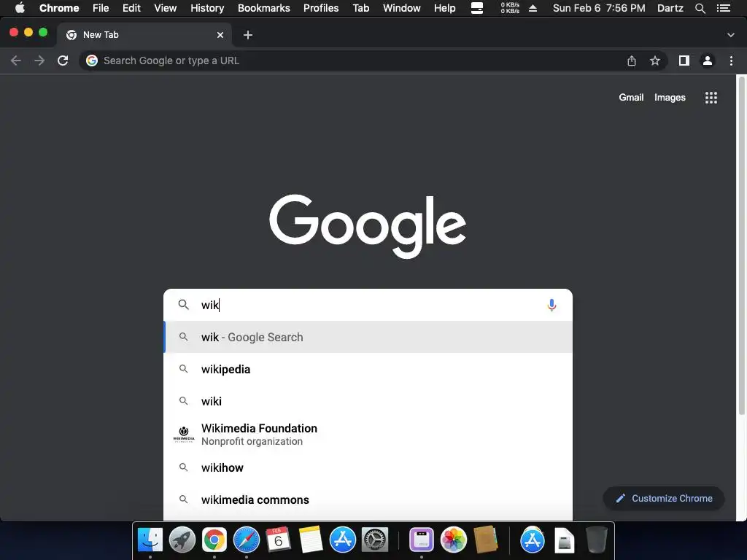Open the Images link
This screenshot has width=747, height=560.
(670, 98)
